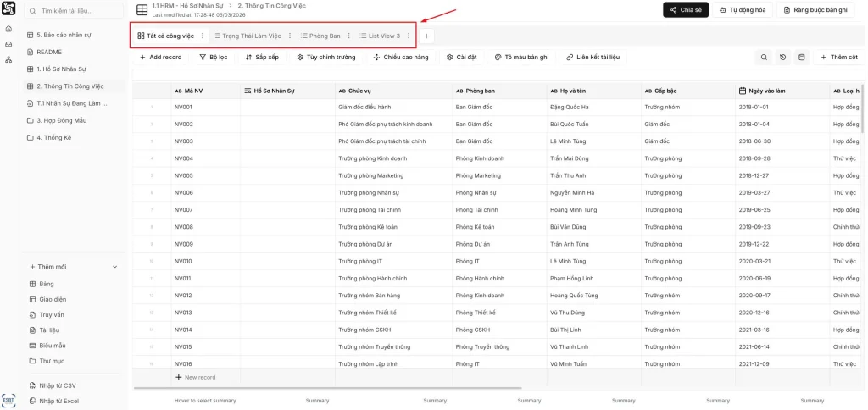Click the name cell Phạm Hồng Linh
The height and width of the screenshot is (410, 868).
[x=594, y=279]
